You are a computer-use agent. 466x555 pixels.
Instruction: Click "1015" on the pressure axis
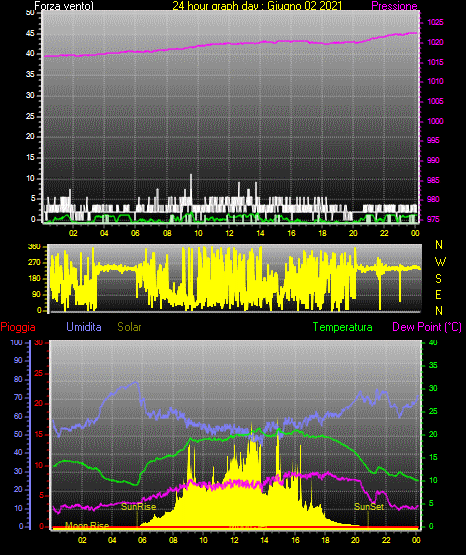[x=435, y=62]
